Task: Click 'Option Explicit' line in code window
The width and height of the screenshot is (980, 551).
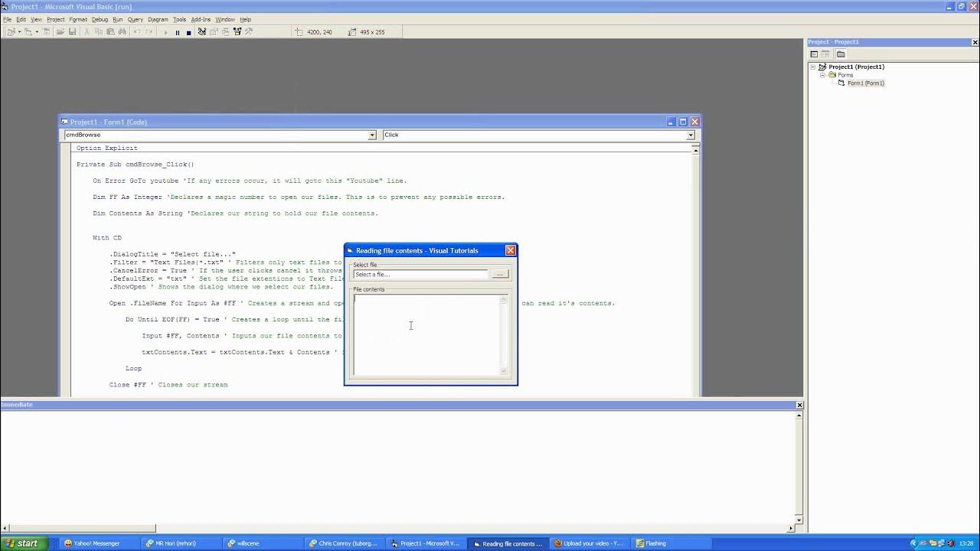Action: point(107,148)
